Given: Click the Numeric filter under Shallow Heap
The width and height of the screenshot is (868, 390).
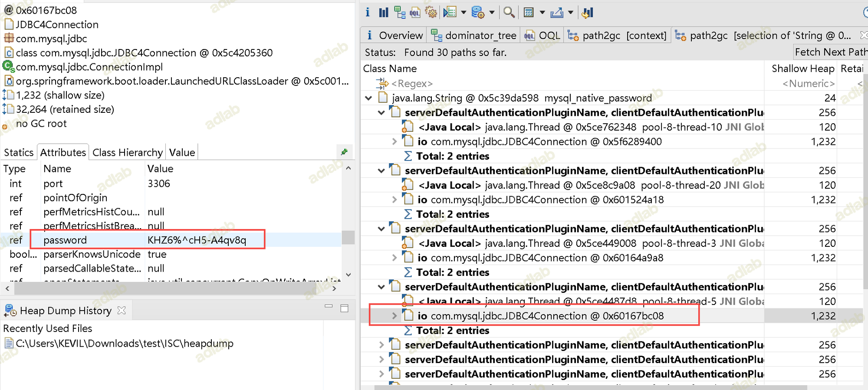Looking at the screenshot, I should [x=808, y=83].
